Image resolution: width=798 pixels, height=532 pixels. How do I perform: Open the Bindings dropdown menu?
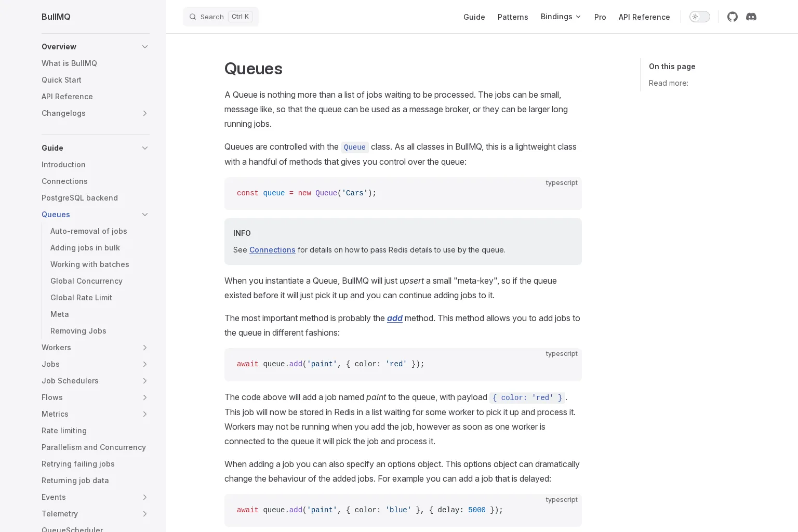(561, 17)
